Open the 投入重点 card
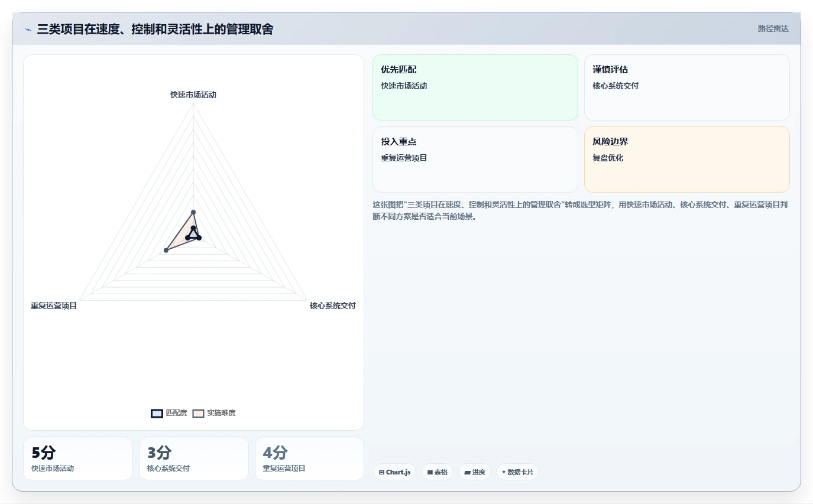 475,160
